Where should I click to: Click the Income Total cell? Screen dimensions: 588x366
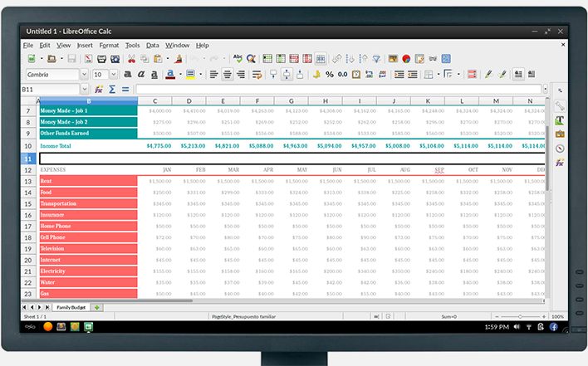click(x=87, y=145)
